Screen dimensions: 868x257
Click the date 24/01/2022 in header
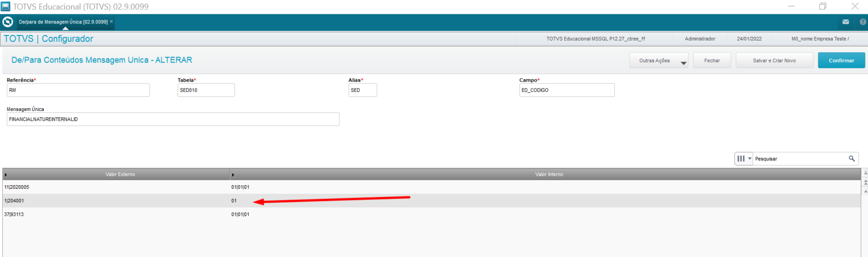point(749,39)
